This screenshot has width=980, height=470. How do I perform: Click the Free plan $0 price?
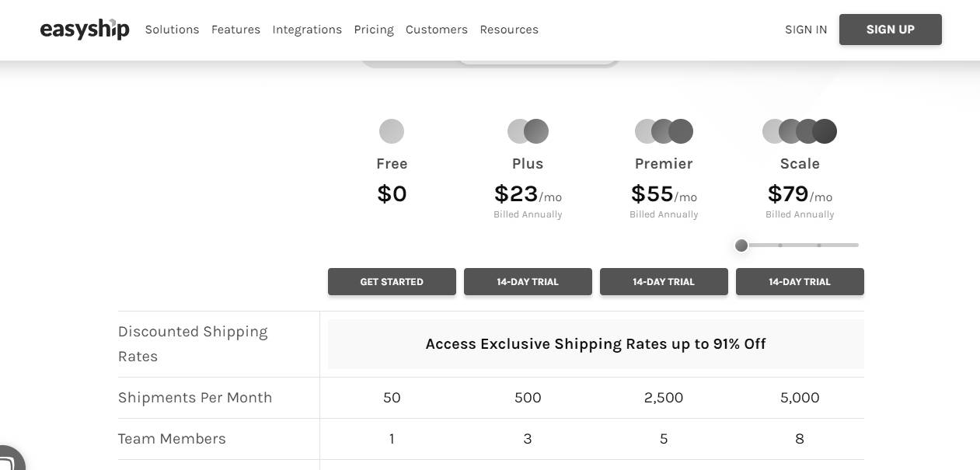click(392, 193)
